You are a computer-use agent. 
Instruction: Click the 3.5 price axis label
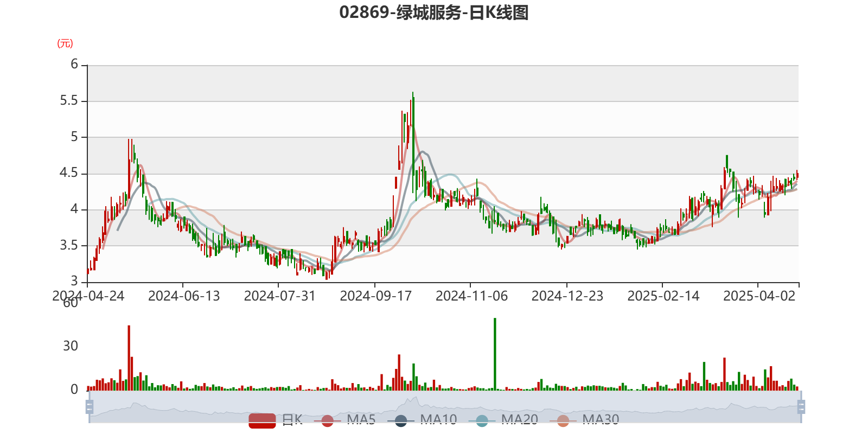pyautogui.click(x=69, y=245)
